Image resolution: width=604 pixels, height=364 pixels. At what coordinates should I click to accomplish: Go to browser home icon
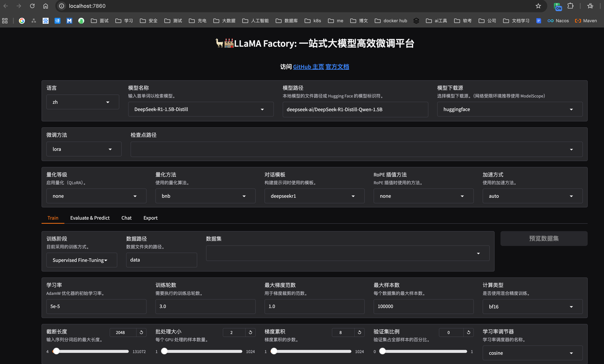[46, 6]
